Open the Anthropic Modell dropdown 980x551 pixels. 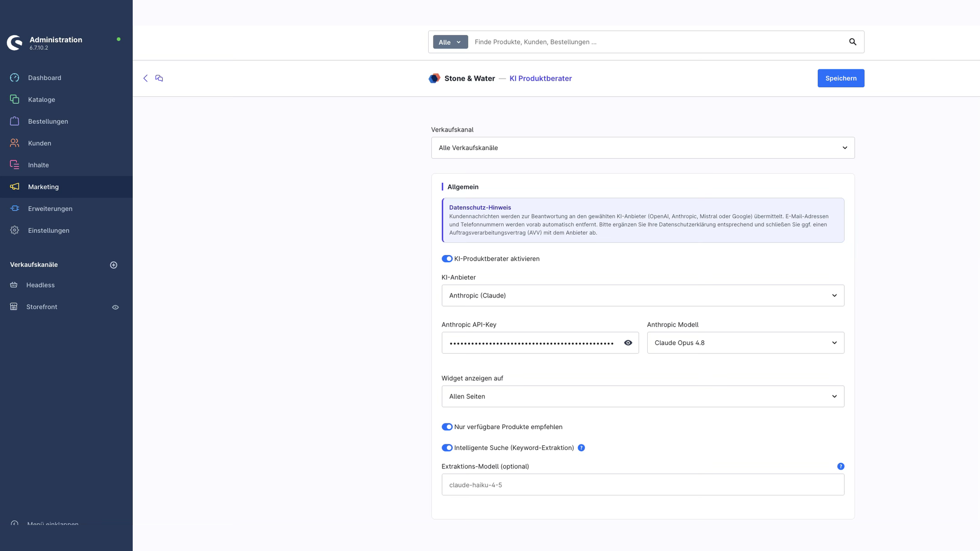click(x=745, y=343)
